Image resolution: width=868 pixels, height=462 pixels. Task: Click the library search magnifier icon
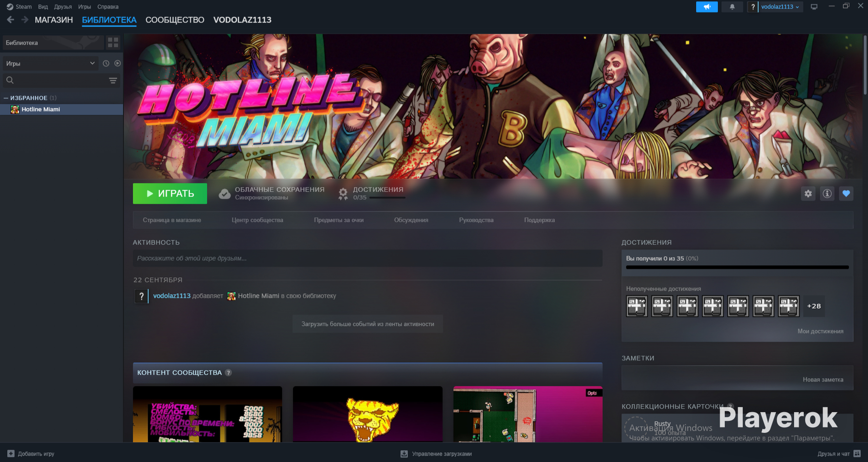pos(10,80)
